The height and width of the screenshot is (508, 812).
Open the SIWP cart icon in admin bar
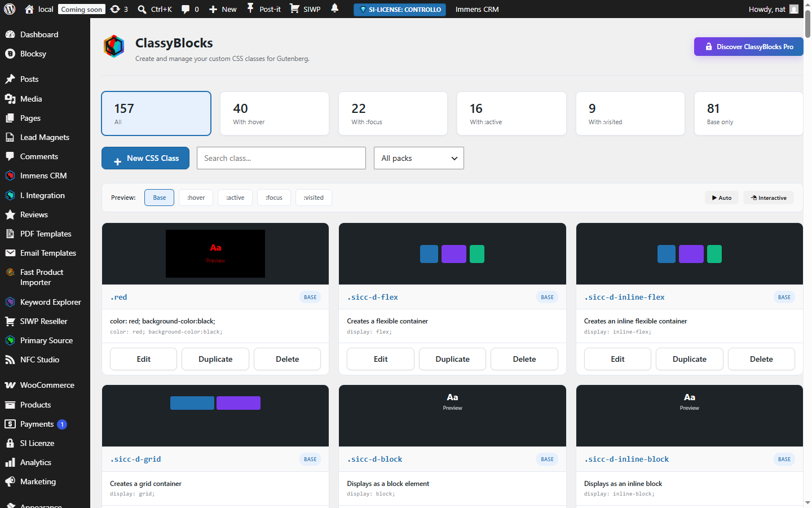click(x=294, y=9)
